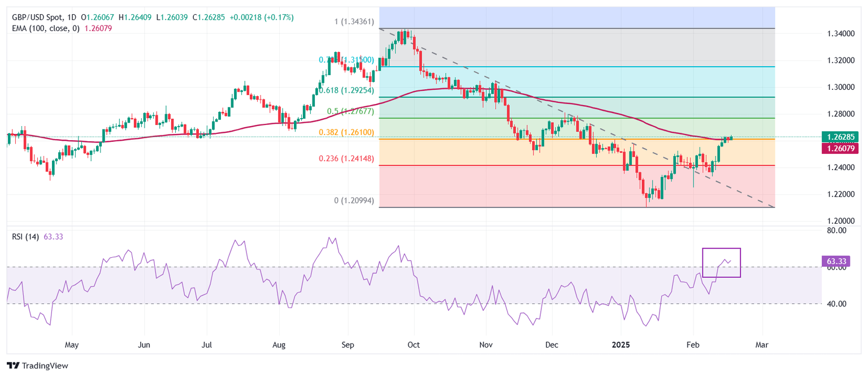Screen dimensions: 868x377
Task: Click the TradingView logo icon
Action: (x=12, y=366)
